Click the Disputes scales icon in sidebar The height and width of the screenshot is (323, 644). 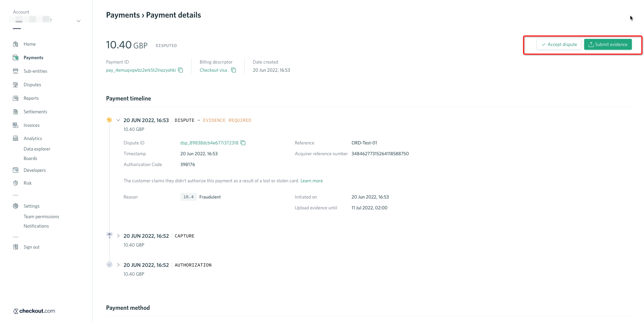[x=16, y=85]
